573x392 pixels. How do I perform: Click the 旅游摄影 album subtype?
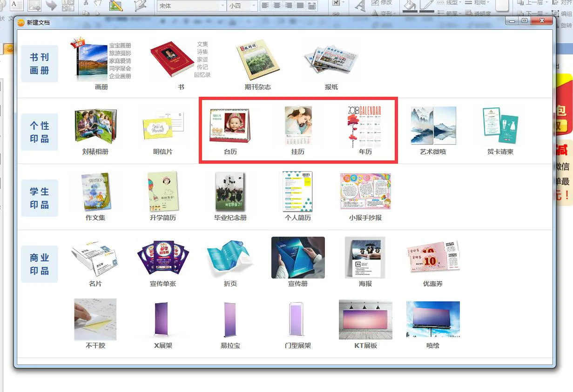[120, 53]
